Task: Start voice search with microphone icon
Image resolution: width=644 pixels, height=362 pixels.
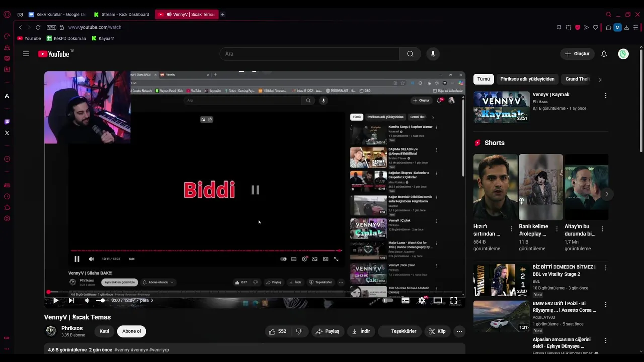Action: coord(433,54)
